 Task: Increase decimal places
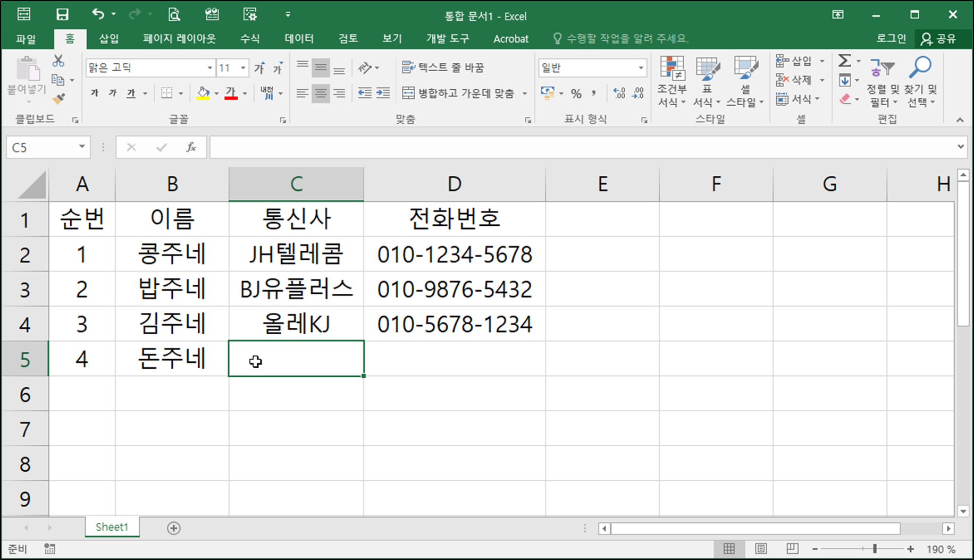[619, 94]
